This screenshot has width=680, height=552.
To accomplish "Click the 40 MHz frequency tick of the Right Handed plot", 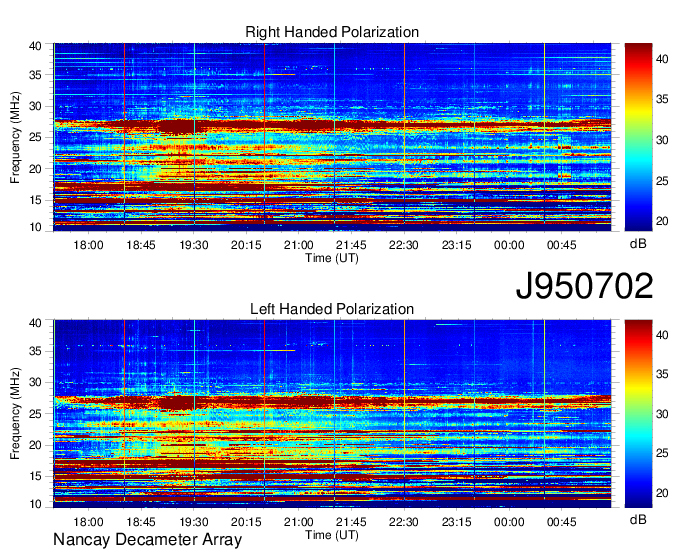I will pyautogui.click(x=35, y=46).
